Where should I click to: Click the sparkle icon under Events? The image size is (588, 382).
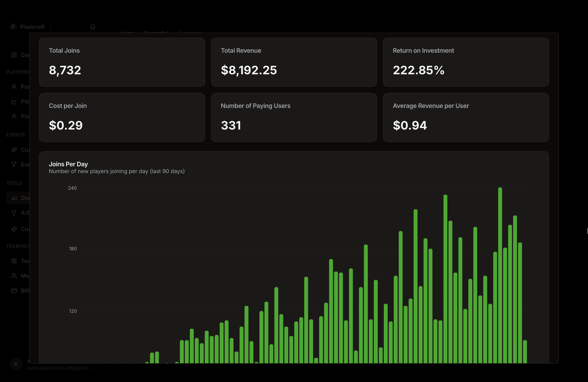[14, 150]
